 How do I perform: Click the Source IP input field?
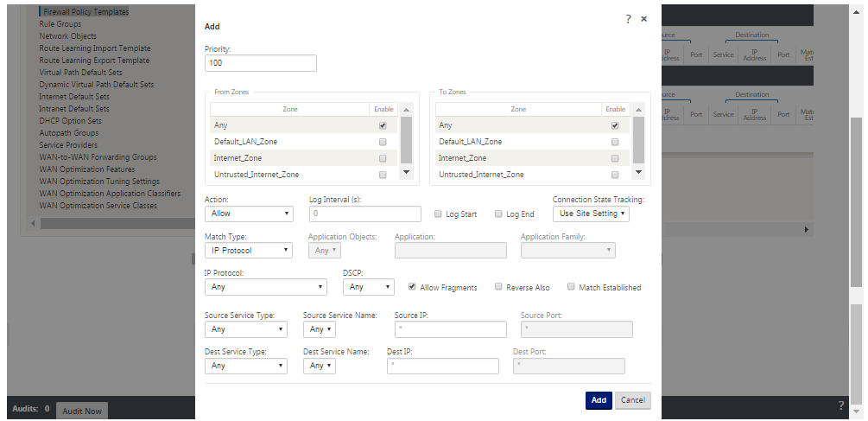451,329
